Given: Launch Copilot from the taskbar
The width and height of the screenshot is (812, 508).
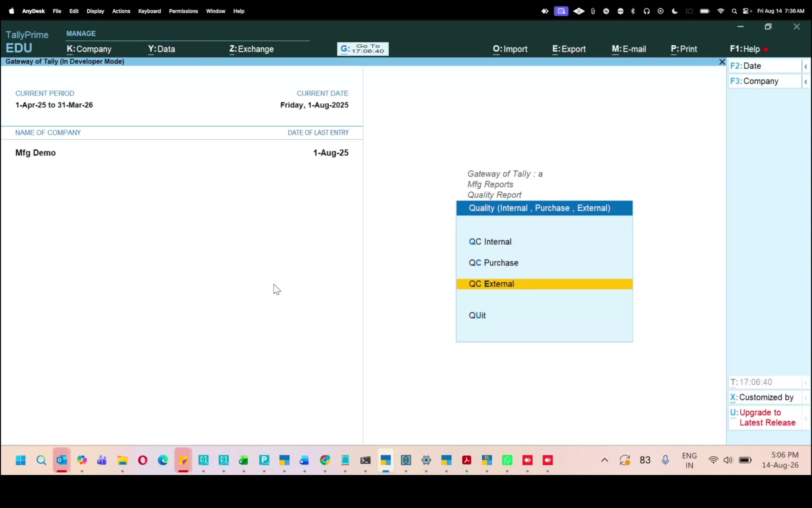Looking at the screenshot, I should click(x=82, y=460).
